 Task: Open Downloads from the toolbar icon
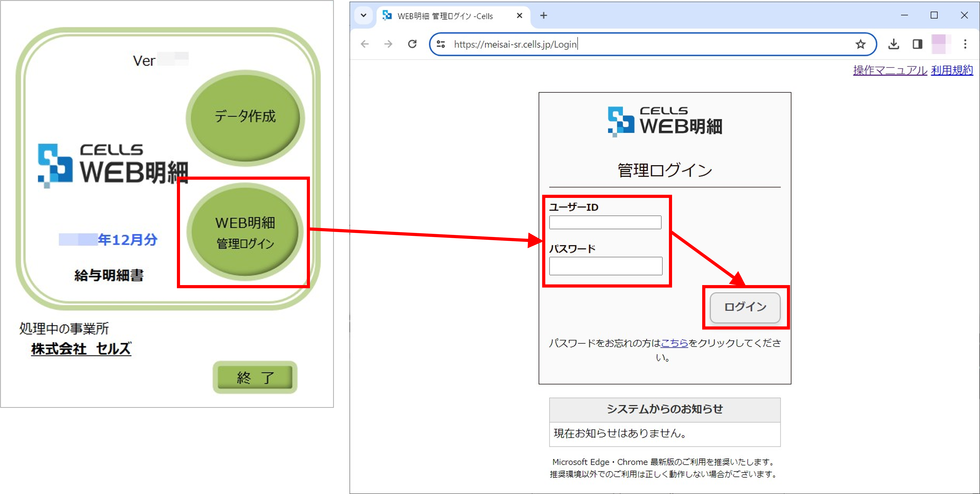coord(894,44)
